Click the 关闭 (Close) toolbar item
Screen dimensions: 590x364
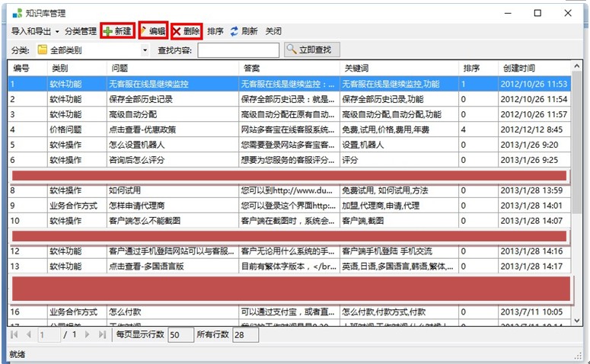click(273, 31)
